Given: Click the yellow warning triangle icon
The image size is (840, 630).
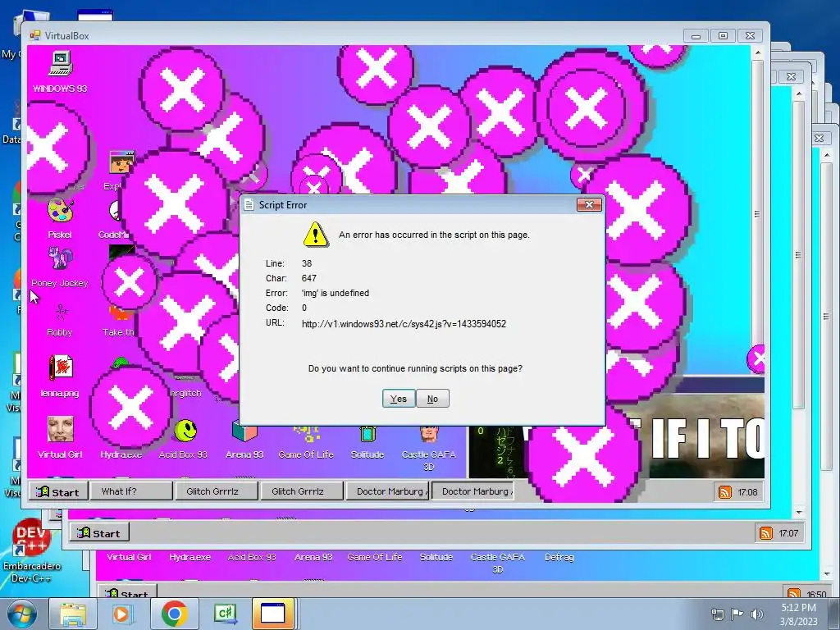Looking at the screenshot, I should [316, 235].
